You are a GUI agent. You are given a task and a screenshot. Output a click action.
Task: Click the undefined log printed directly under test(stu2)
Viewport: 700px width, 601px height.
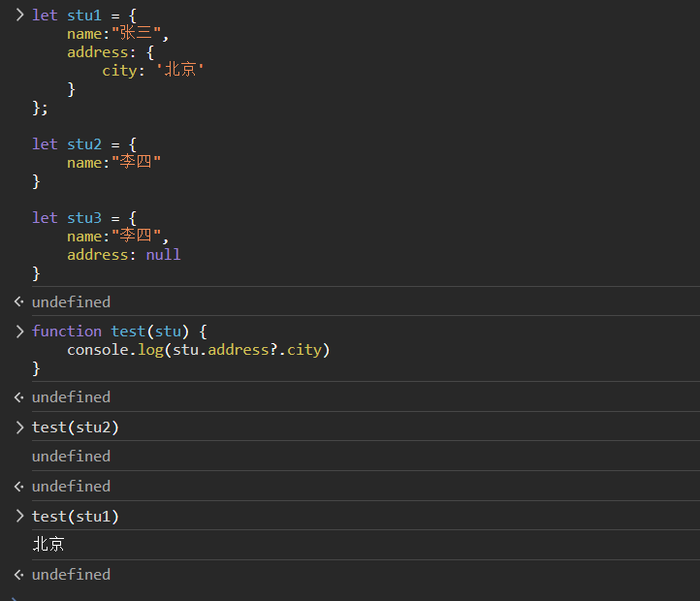point(71,457)
